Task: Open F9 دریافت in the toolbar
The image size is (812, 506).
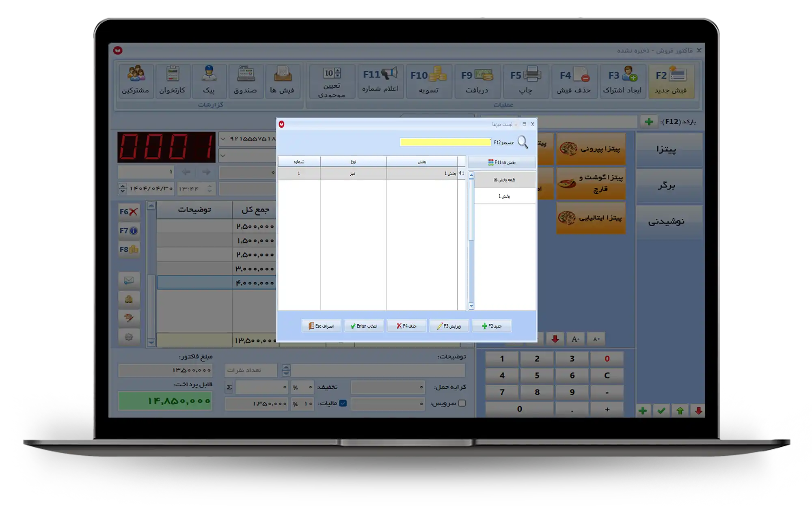Action: 477,81
